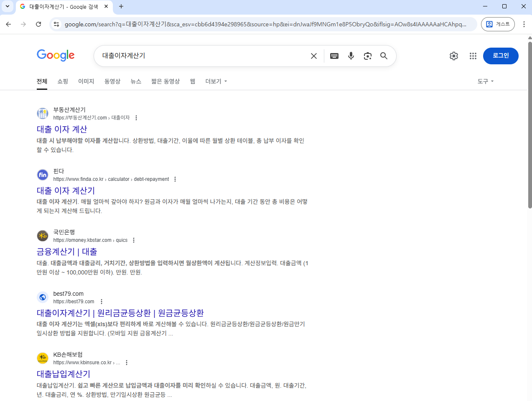The image size is (532, 401).
Task: Open the 대출이자계산기 | 원리금균등상환 link
Action: pyautogui.click(x=120, y=313)
